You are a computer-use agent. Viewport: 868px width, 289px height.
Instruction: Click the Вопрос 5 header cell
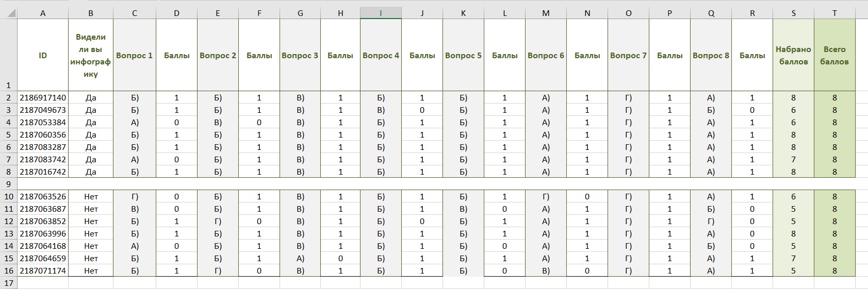tap(463, 55)
